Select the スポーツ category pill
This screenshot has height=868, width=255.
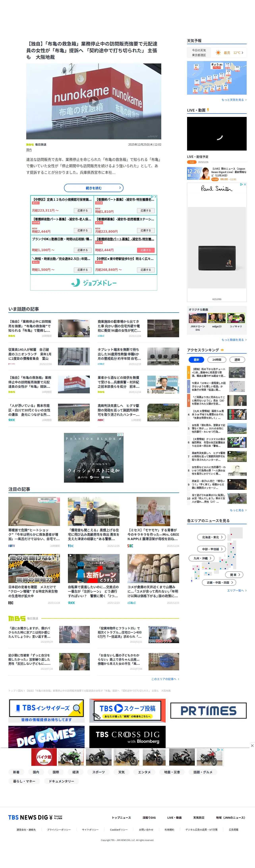pos(98,772)
